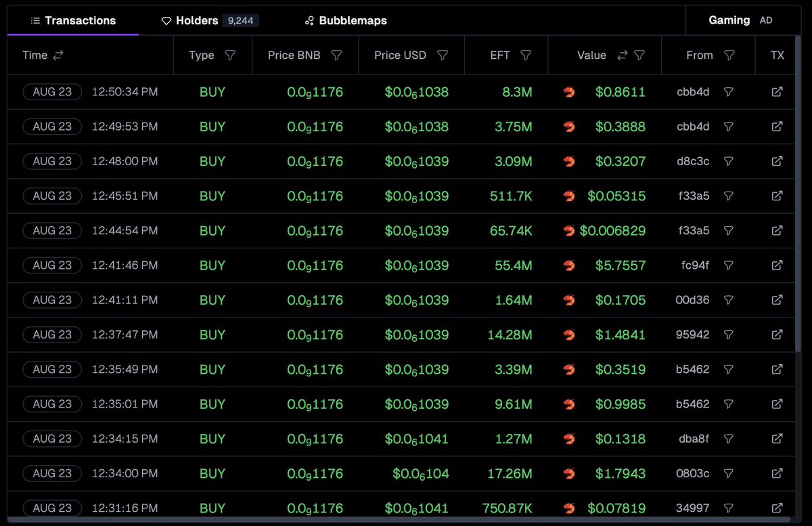Click the 750.87K EFT amount

tap(507, 508)
